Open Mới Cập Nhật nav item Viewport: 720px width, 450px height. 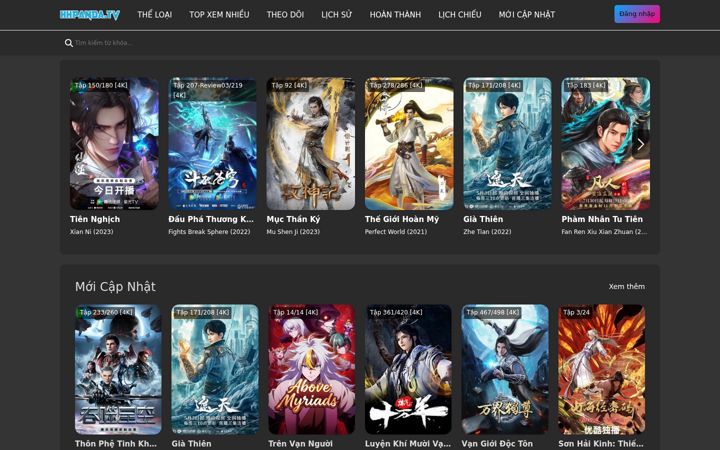(527, 15)
